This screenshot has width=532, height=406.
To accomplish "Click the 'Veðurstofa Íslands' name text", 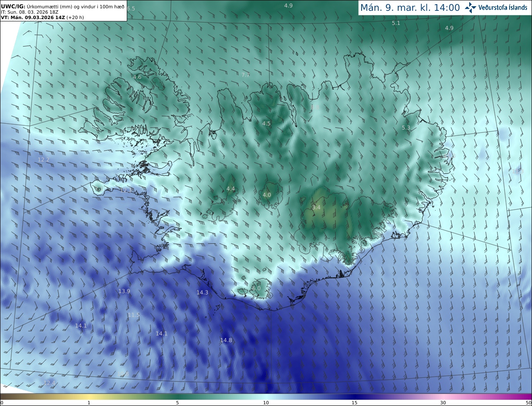I will pos(503,8).
